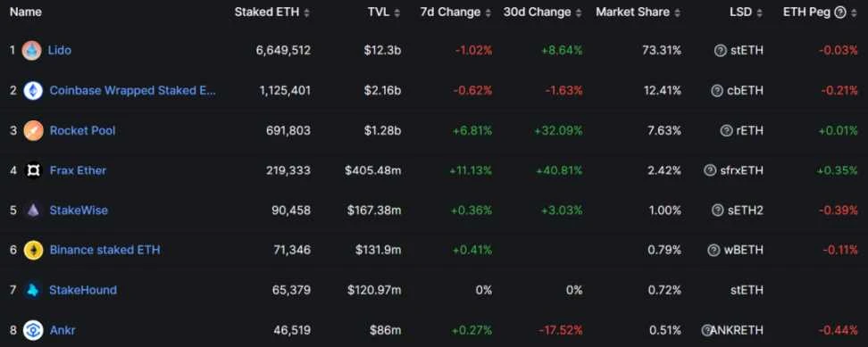Sort table by TVL column arrows
868x347 pixels.
tap(384, 12)
